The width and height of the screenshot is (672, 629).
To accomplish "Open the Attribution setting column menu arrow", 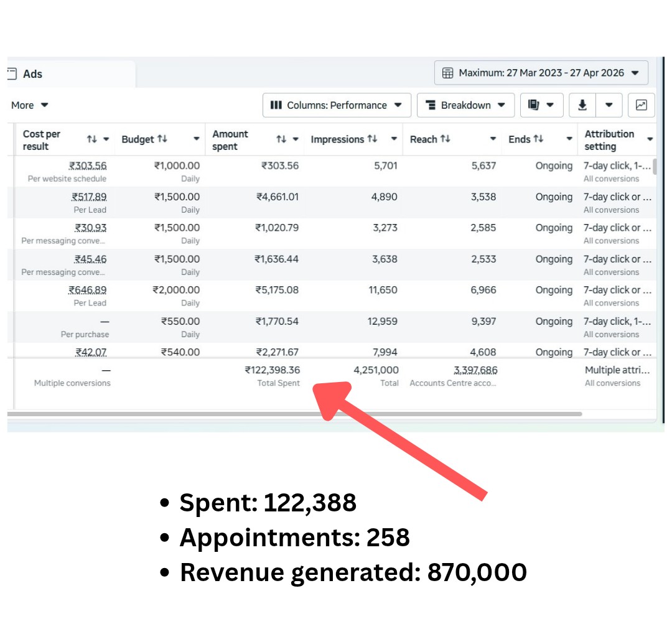I will [x=650, y=139].
